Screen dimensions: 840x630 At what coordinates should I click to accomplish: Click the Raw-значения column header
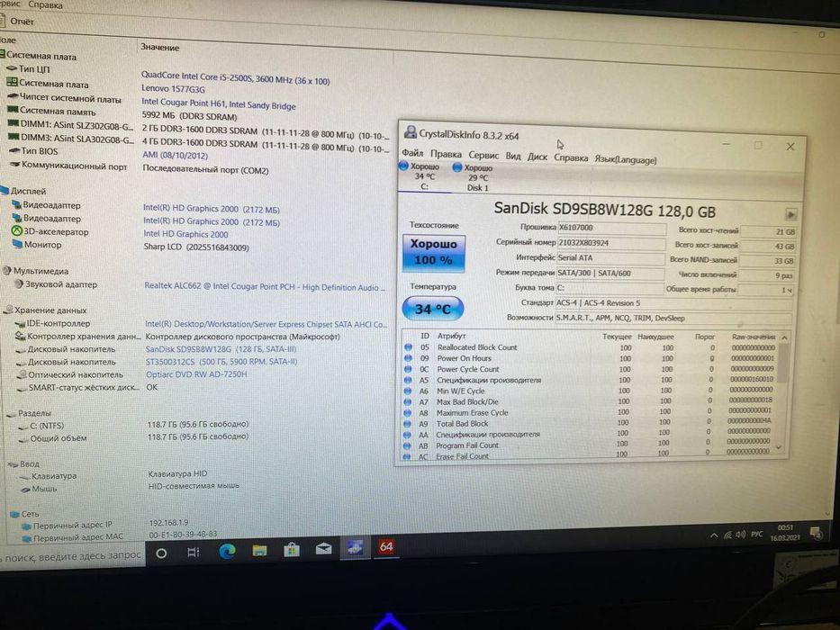click(754, 337)
